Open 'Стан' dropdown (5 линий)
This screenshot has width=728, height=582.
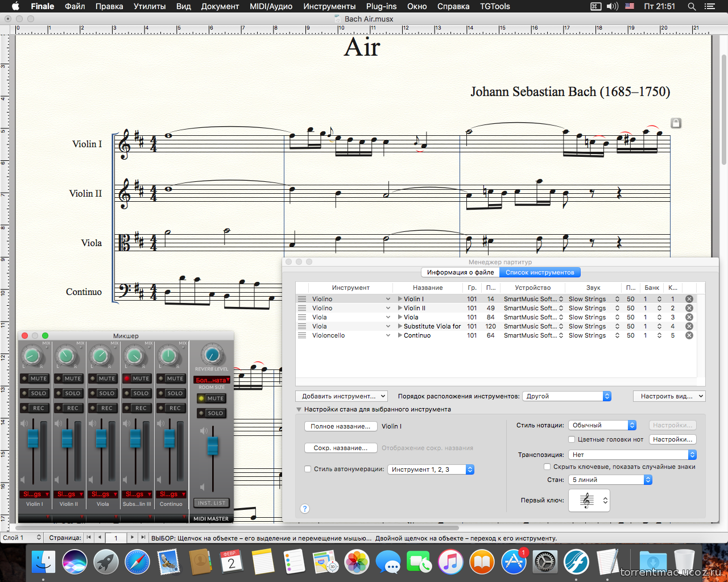click(x=610, y=480)
